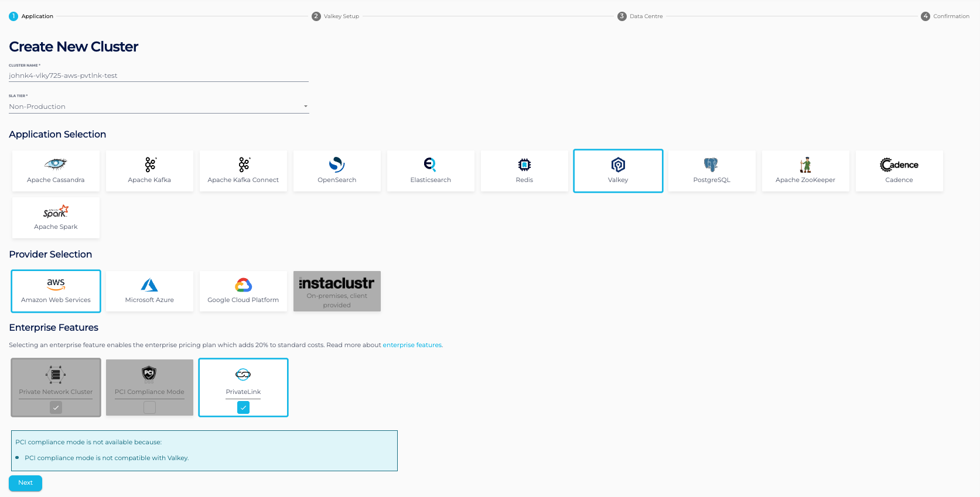Image resolution: width=980 pixels, height=497 pixels.
Task: Choose the Apache Kafka application
Action: 149,171
